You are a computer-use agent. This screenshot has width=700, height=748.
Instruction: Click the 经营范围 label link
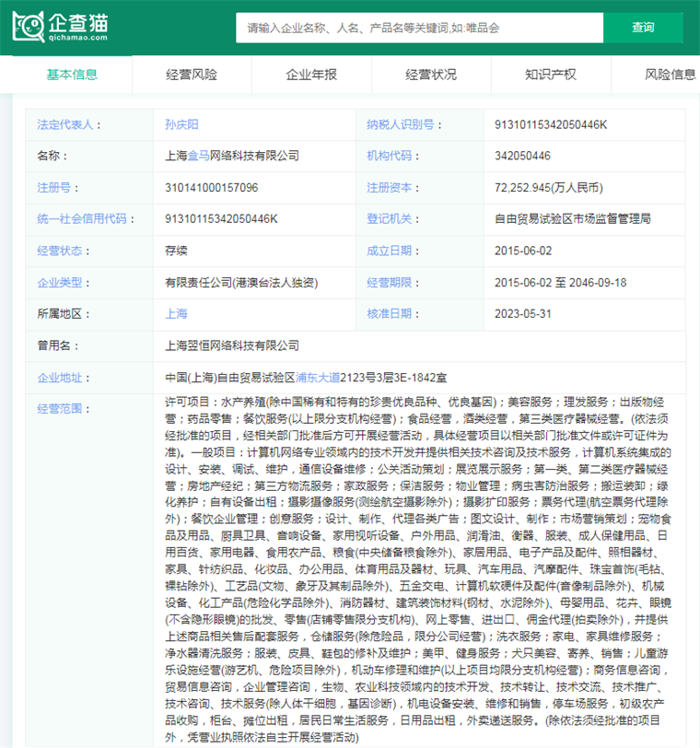pyautogui.click(x=60, y=409)
